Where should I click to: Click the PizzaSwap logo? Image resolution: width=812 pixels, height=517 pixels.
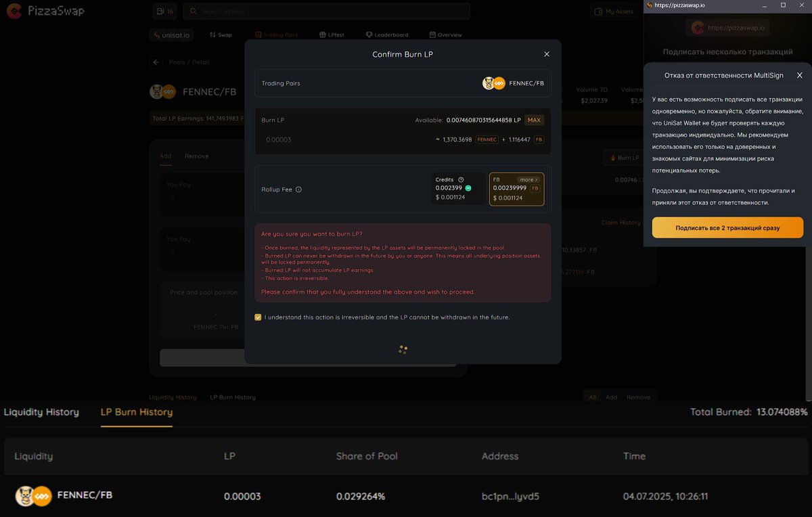point(46,12)
